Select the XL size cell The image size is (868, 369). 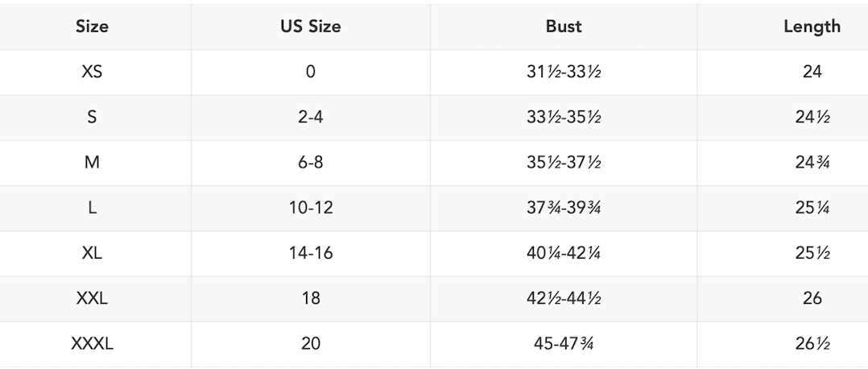[92, 253]
